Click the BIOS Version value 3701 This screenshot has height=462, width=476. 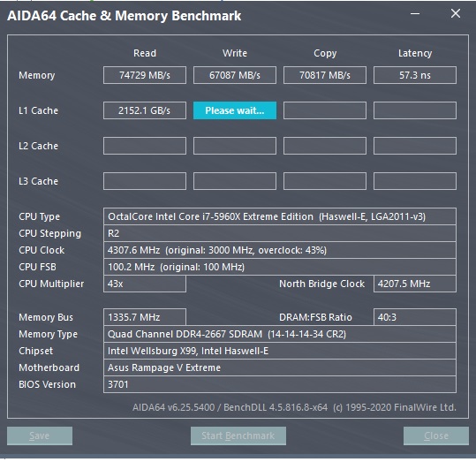tap(280, 384)
